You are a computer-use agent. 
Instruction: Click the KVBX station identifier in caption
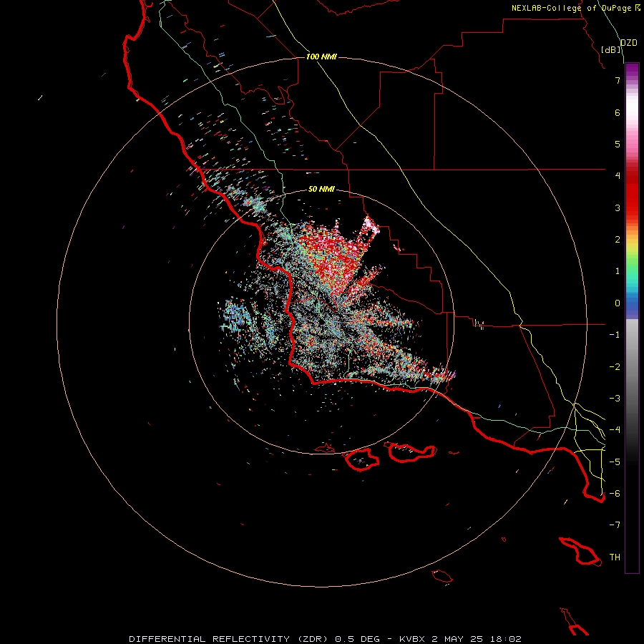point(413,639)
